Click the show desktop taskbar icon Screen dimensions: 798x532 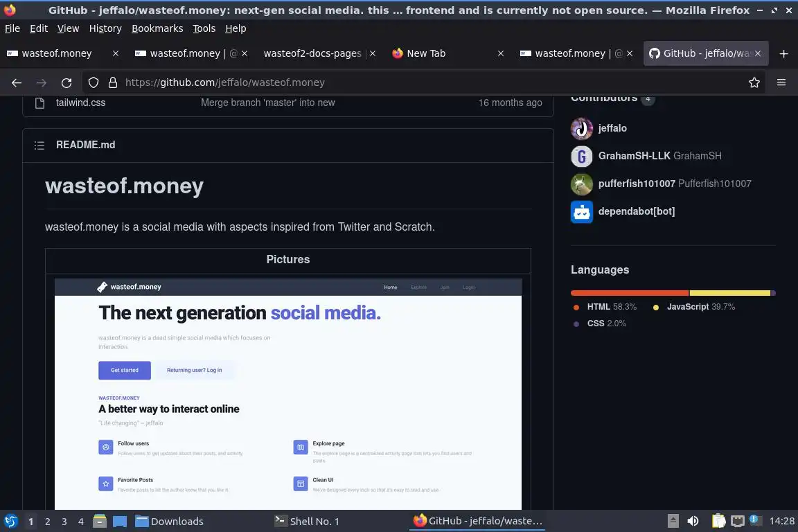coord(120,521)
